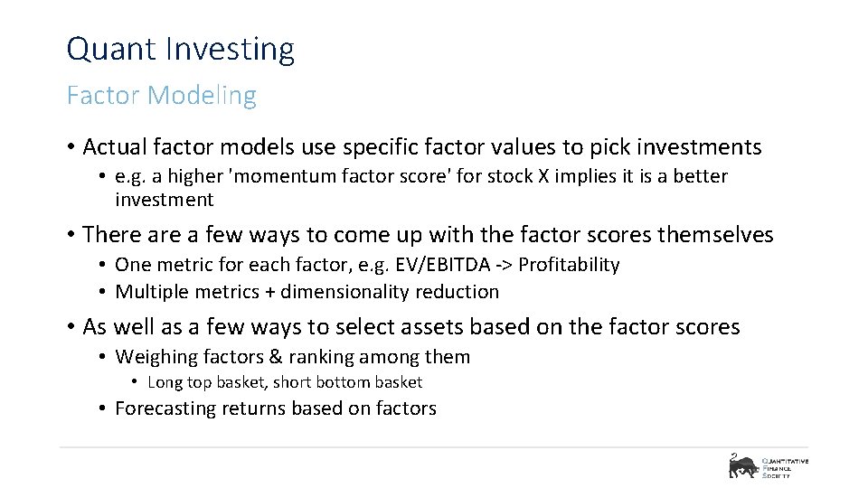Click the "One metric for each factor" line
This screenshot has height=488, width=868.
366,265
